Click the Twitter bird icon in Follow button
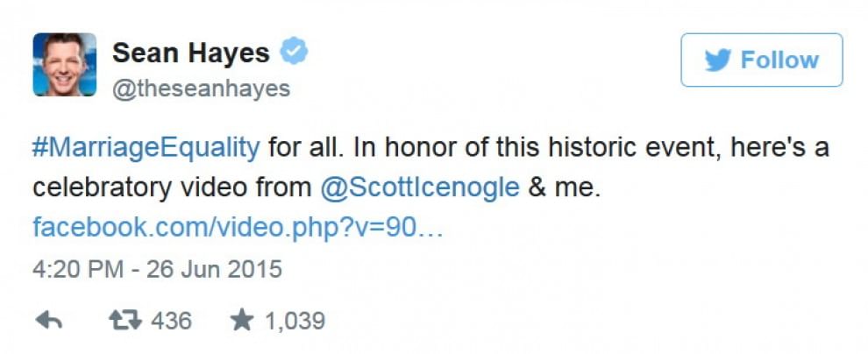 point(718,60)
